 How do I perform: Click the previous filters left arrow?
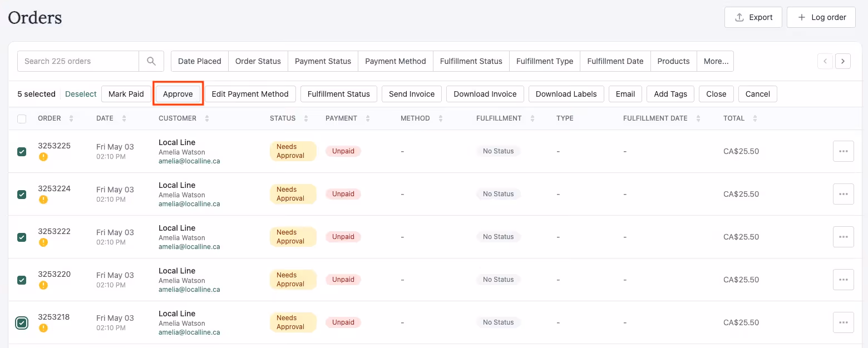825,61
